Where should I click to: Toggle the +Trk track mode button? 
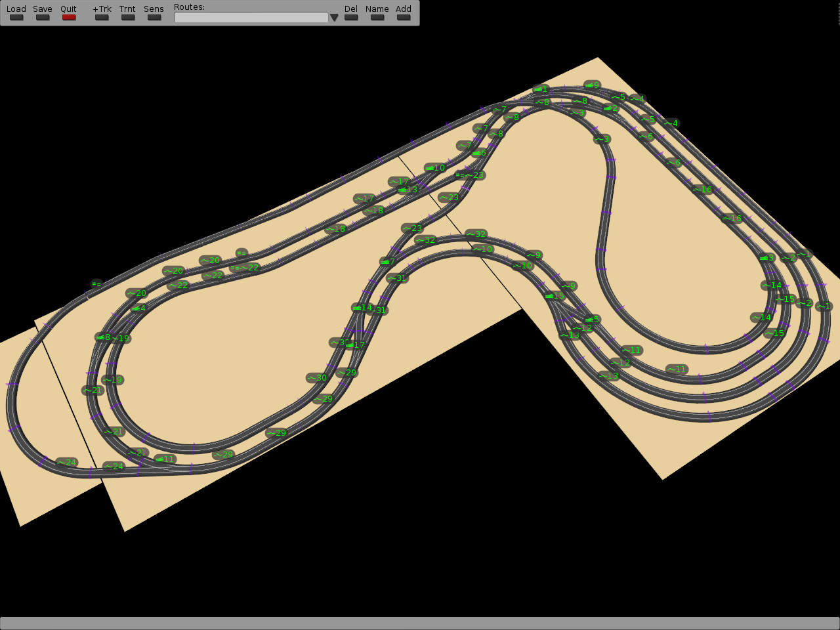click(x=102, y=17)
